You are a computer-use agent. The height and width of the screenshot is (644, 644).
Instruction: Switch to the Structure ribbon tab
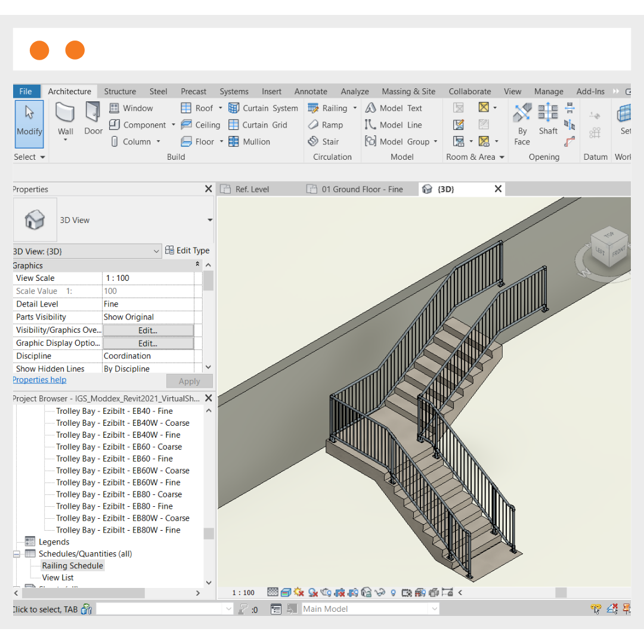[x=120, y=91]
